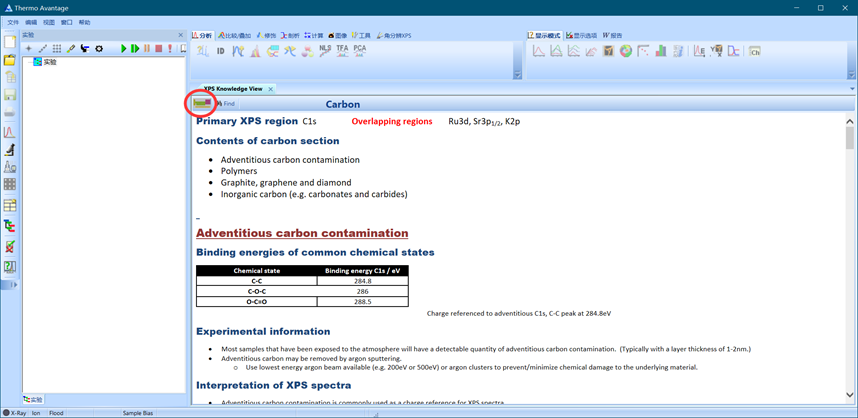Viewport: 858px width, 418px height.
Task: Open the PCA analysis tool
Action: 359,50
